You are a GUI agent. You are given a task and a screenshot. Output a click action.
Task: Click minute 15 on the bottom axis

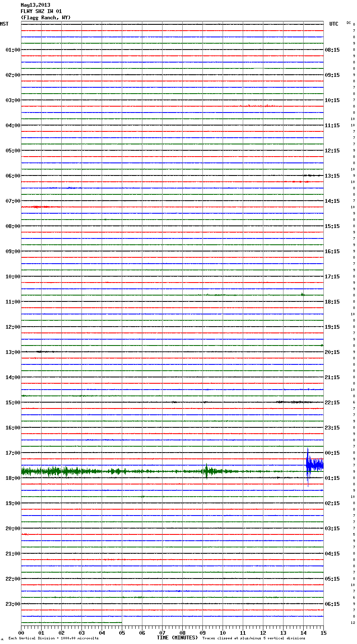click(323, 633)
